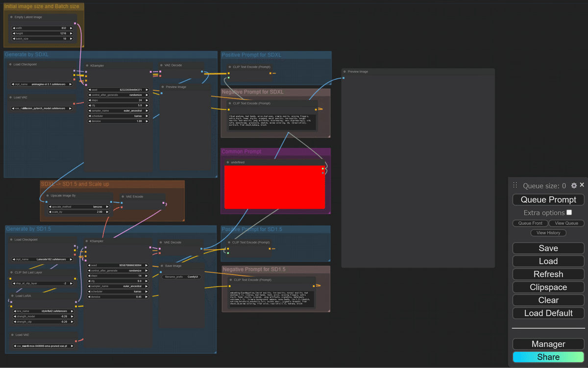Open vae_name dropdown in SDXL Load VAE node

coord(42,108)
